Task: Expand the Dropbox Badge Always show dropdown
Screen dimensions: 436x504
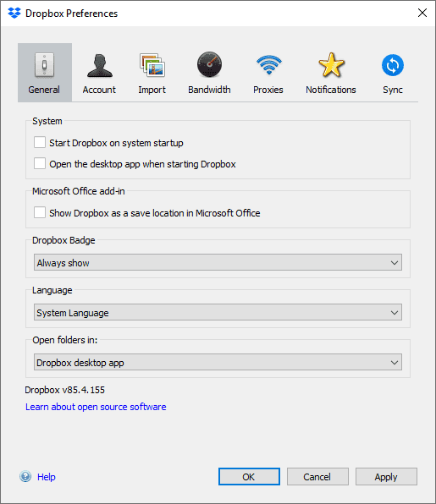Action: click(218, 262)
